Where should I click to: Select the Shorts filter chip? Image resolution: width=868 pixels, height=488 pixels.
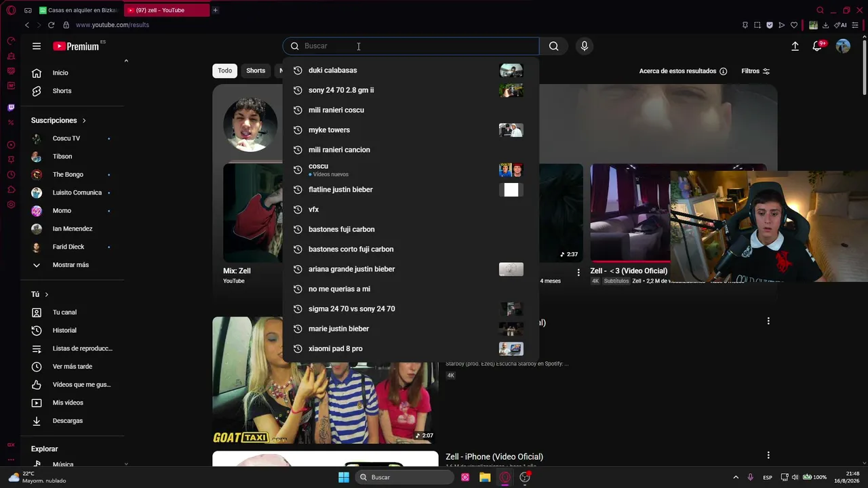[256, 70]
